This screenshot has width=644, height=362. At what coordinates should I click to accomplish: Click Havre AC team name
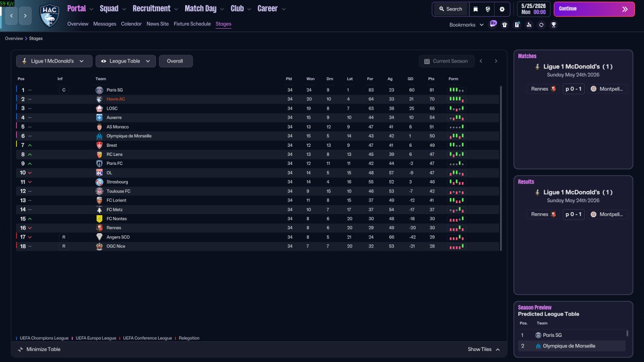(116, 99)
